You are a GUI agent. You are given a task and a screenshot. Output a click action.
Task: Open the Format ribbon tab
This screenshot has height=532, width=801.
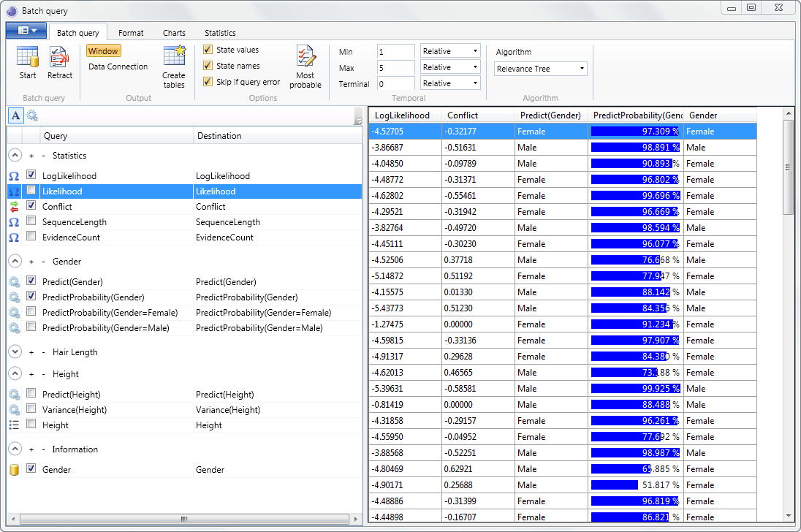tap(131, 32)
